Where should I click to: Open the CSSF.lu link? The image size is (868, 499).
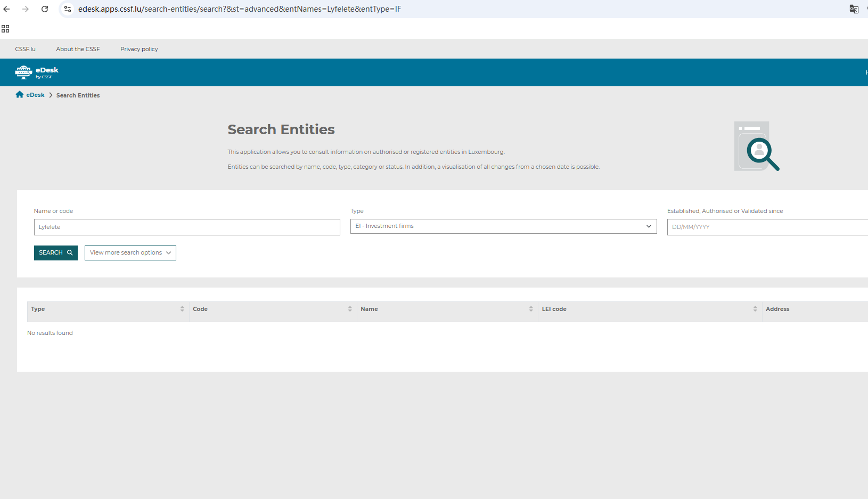[26, 49]
